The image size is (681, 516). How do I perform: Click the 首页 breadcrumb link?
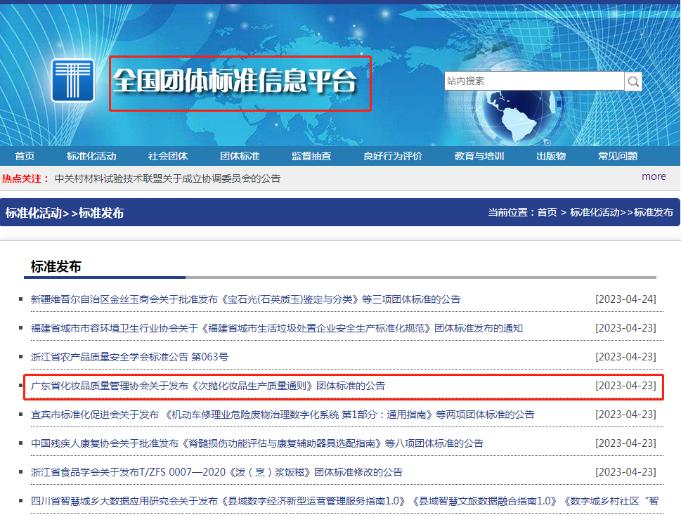tap(546, 213)
